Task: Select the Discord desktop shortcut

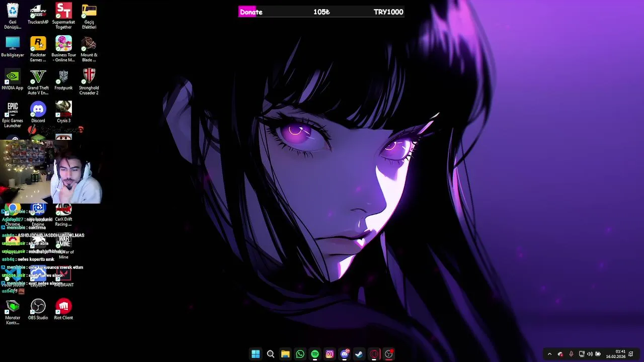Action: pyautogui.click(x=38, y=113)
